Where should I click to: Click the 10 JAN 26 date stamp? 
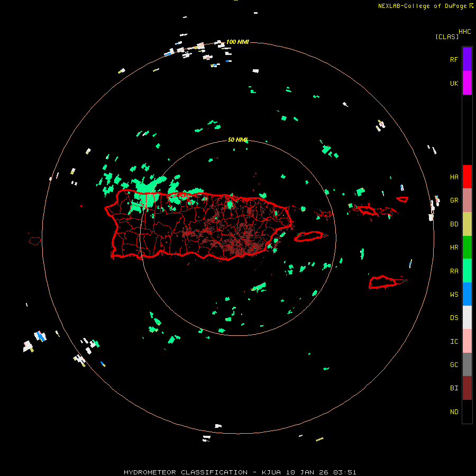click(x=308, y=472)
